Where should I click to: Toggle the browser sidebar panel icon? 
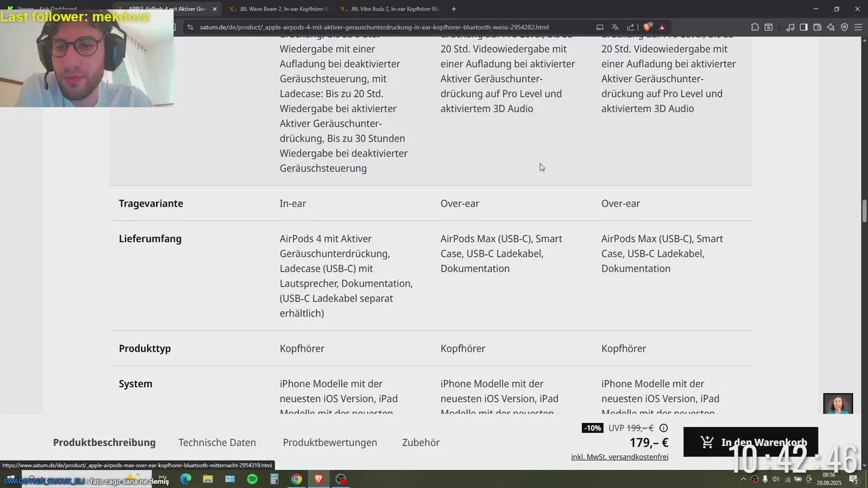click(804, 27)
